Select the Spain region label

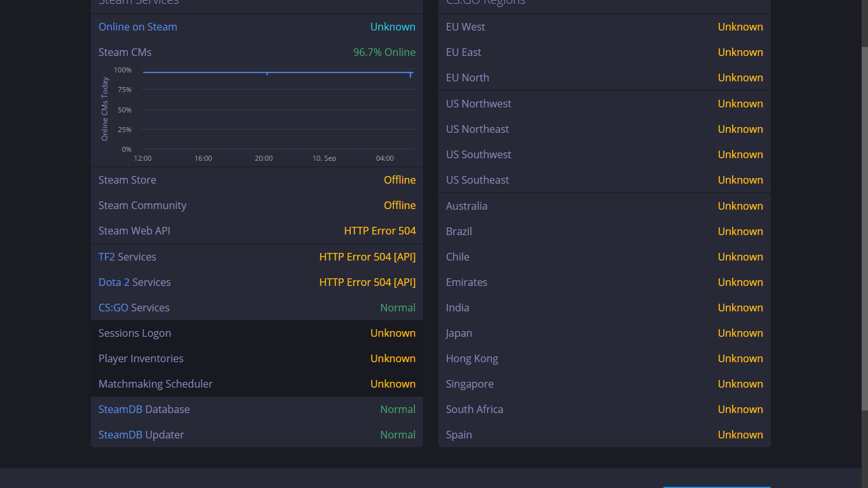pyautogui.click(x=459, y=435)
